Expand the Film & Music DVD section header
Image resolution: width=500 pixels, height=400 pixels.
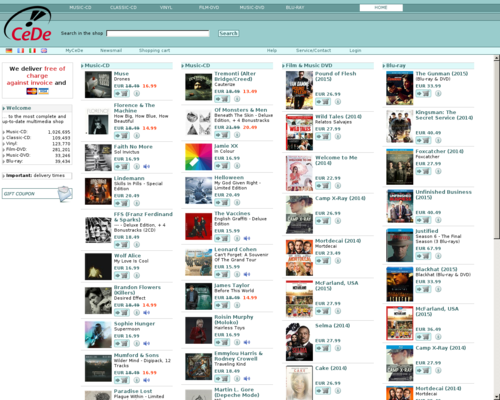(x=327, y=66)
